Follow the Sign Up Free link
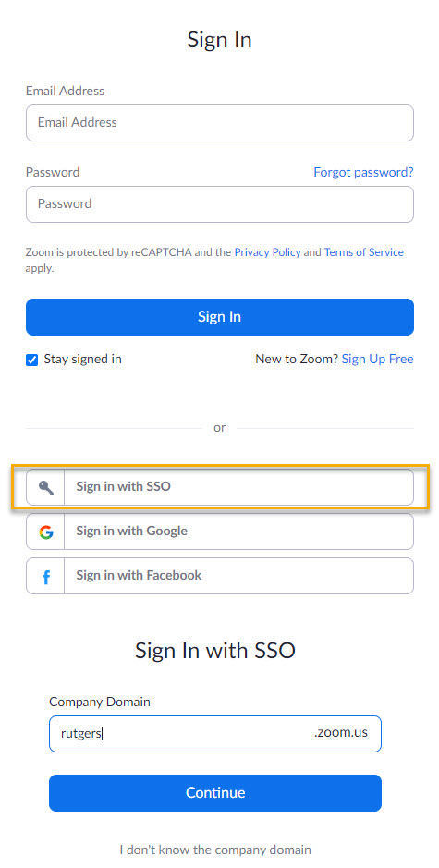Screen dimensions: 439x868 pos(378,360)
